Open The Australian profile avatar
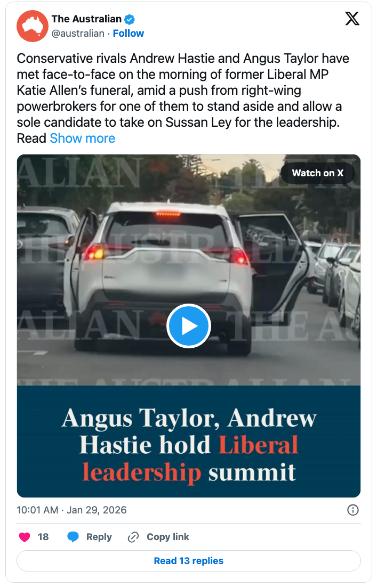Viewport: 377px width, 588px height. pyautogui.click(x=33, y=26)
